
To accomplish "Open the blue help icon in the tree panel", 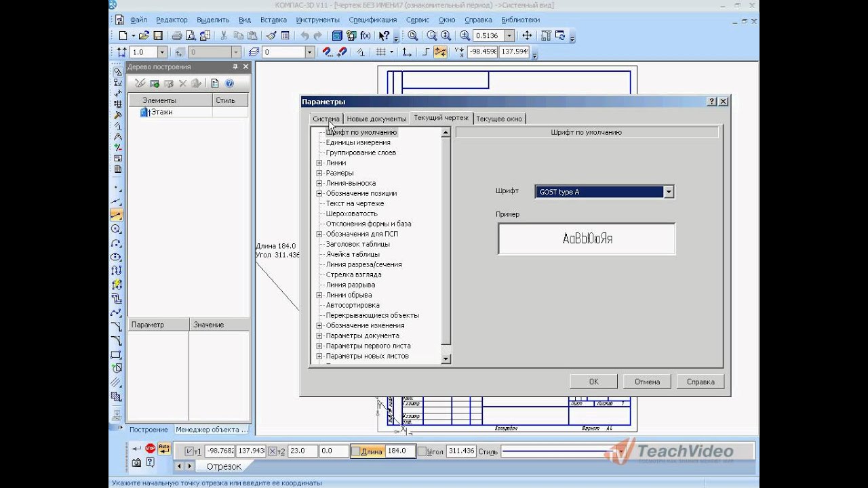I will [229, 83].
